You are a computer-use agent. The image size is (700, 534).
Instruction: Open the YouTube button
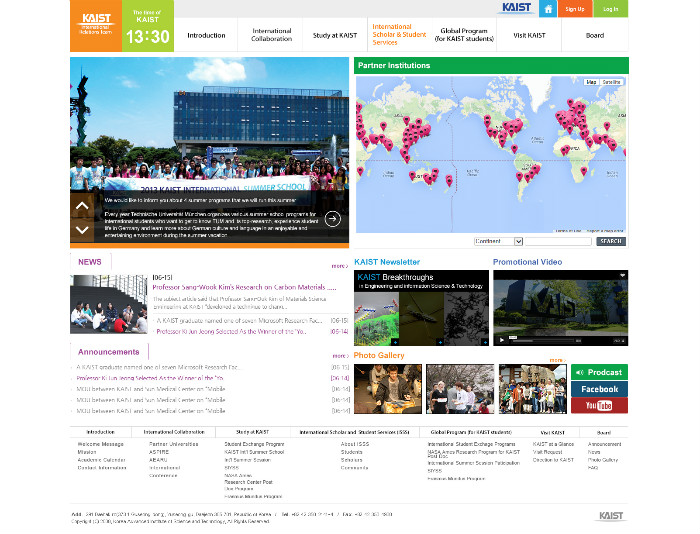point(599,405)
